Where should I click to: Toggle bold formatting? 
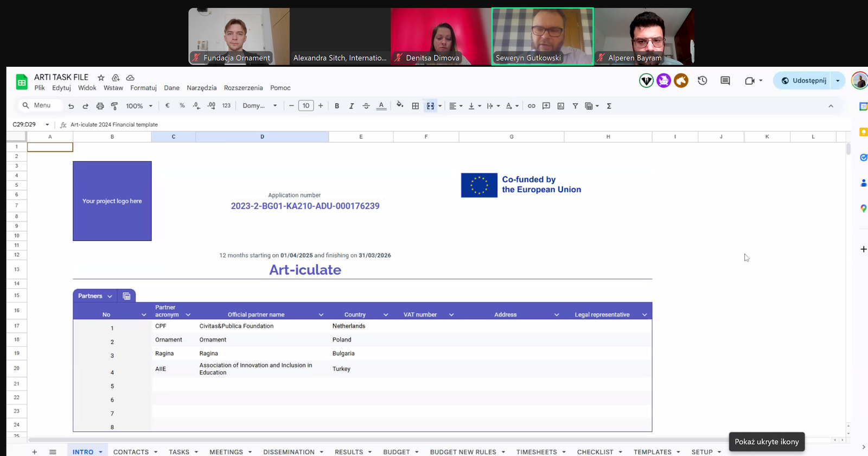pyautogui.click(x=337, y=106)
